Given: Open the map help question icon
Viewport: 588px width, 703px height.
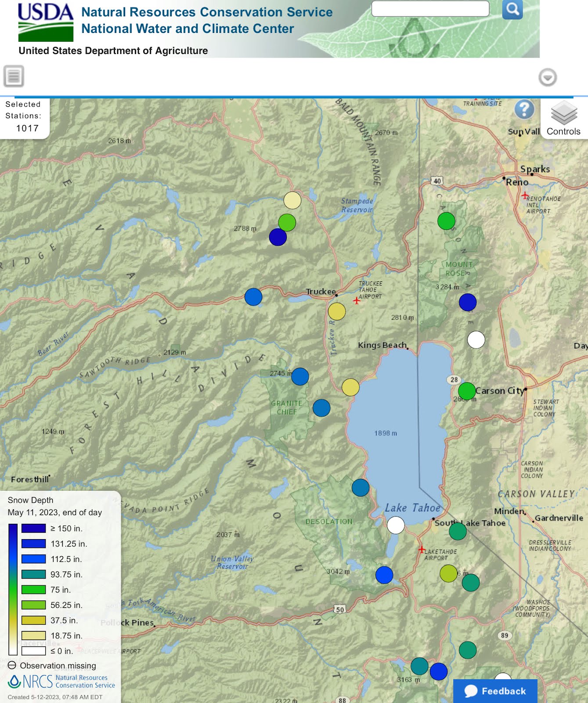Looking at the screenshot, I should [x=524, y=109].
